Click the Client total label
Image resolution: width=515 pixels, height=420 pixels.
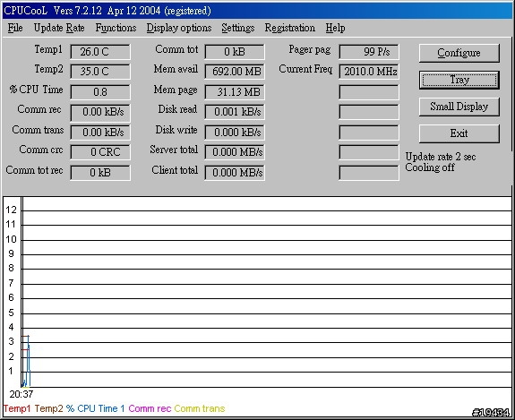(175, 170)
